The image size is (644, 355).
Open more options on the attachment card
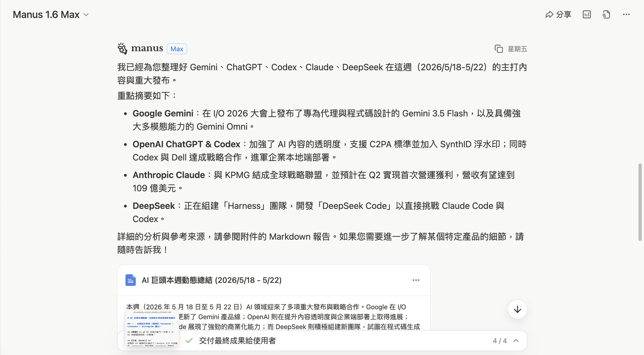[x=416, y=280]
